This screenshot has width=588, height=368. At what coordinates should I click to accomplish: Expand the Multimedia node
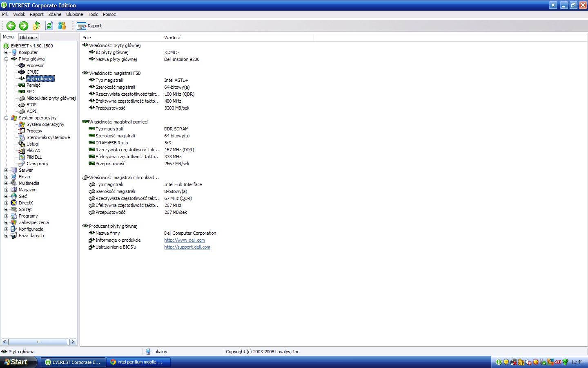[6, 183]
